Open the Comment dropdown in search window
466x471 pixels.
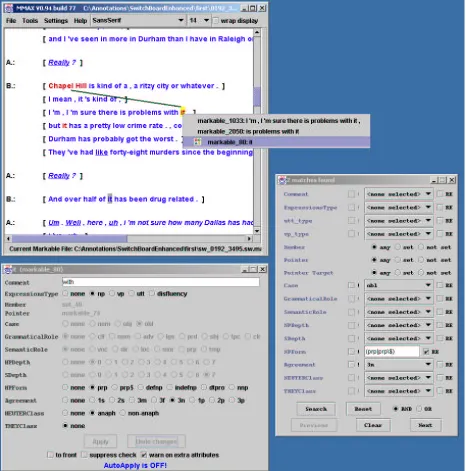tap(399, 194)
